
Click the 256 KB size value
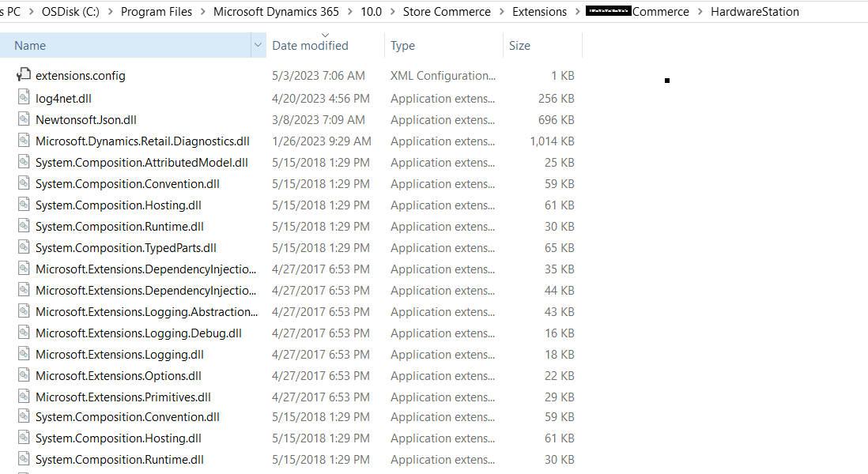[557, 99]
